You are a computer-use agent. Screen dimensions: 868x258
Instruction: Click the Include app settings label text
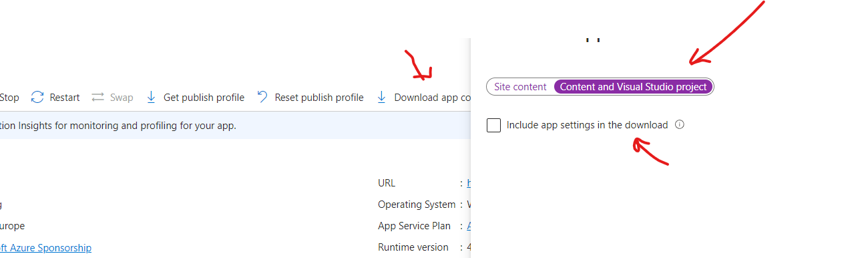click(587, 125)
